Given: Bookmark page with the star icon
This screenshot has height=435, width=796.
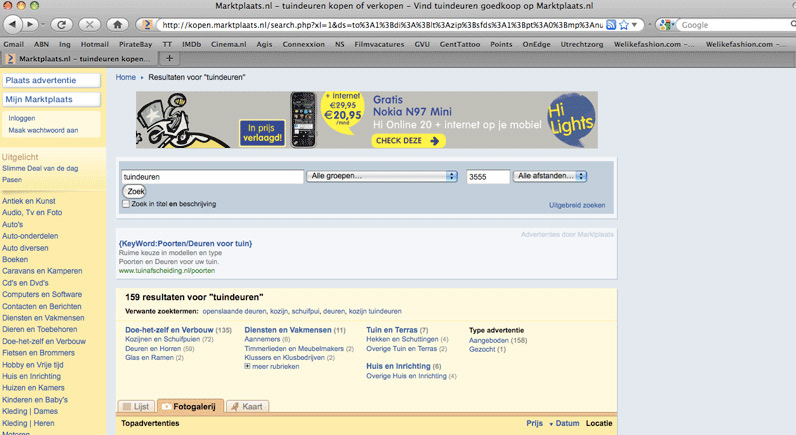Looking at the screenshot, I should [x=624, y=24].
